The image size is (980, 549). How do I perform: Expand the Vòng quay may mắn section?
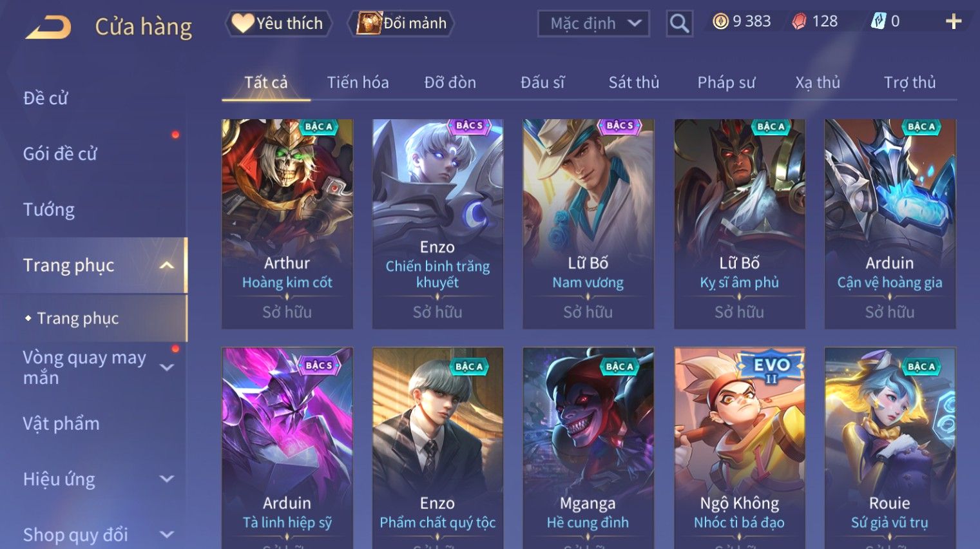pyautogui.click(x=167, y=368)
